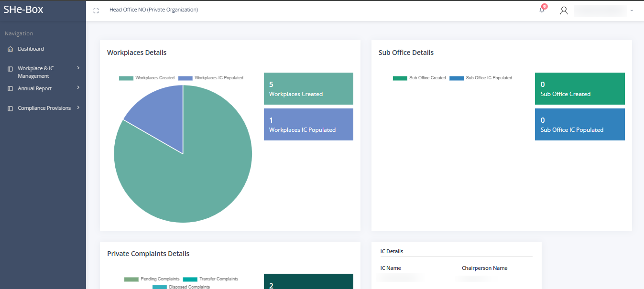
Task: Click the Compliance Provisions sidebar icon
Action: coord(11,108)
